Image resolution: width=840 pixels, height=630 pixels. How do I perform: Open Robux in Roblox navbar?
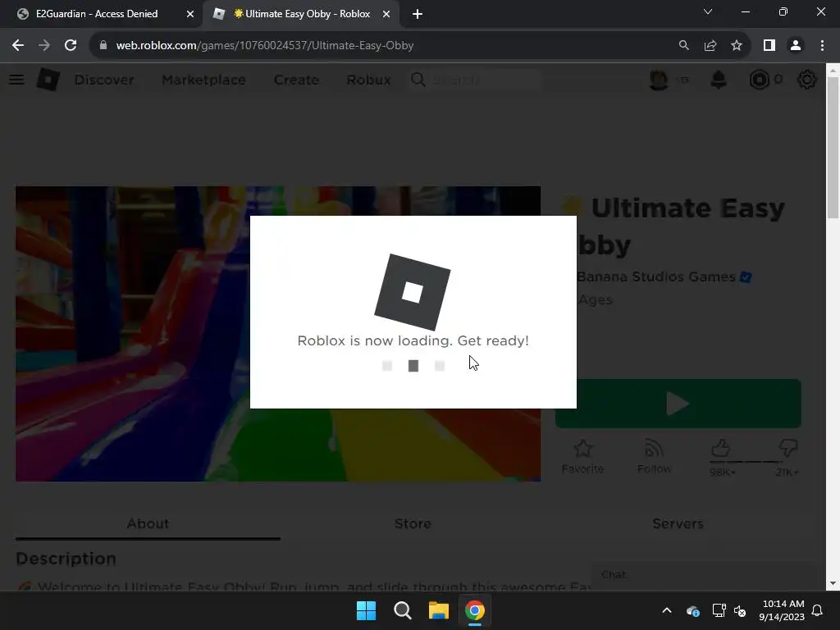pos(368,80)
